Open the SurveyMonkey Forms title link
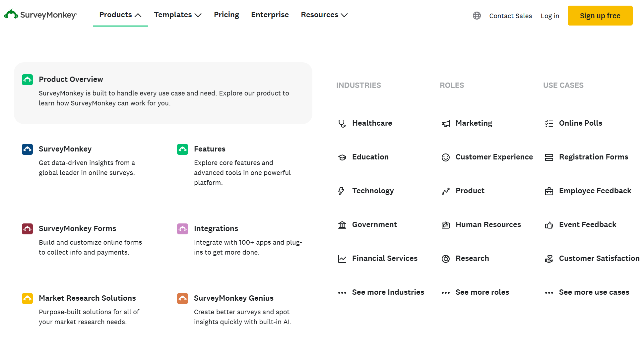The height and width of the screenshot is (361, 644). click(77, 228)
